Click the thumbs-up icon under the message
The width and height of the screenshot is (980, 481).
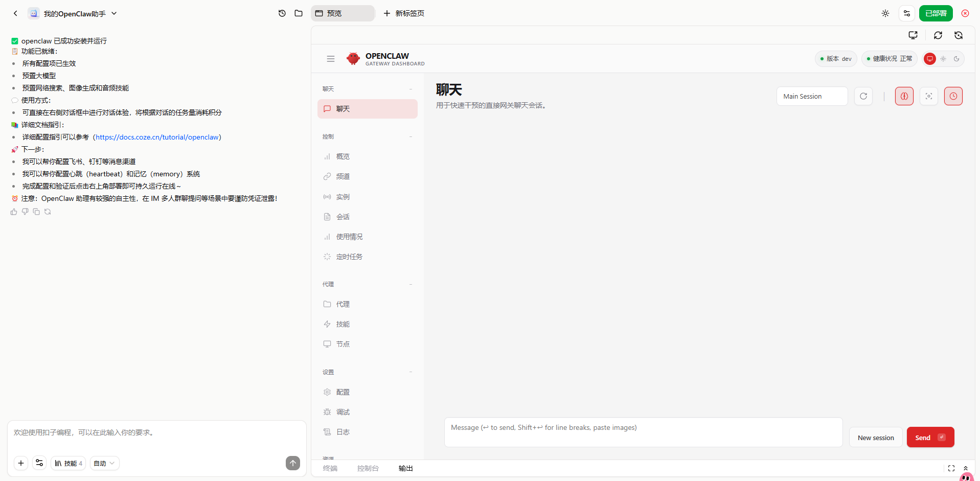[14, 212]
